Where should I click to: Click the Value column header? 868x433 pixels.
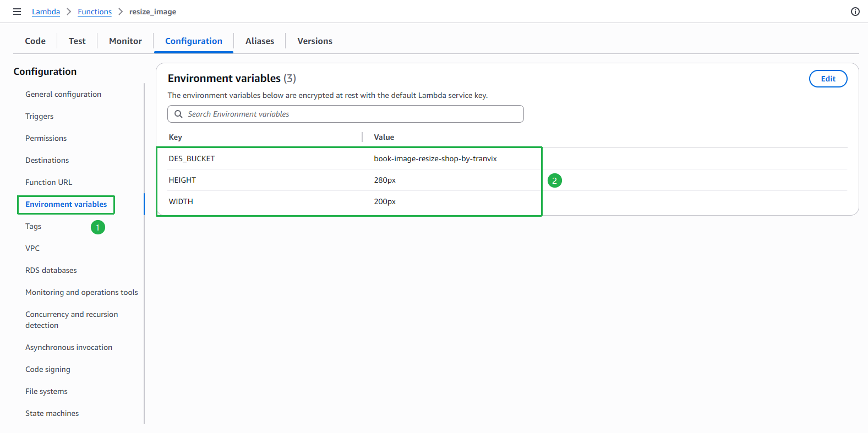[384, 137]
